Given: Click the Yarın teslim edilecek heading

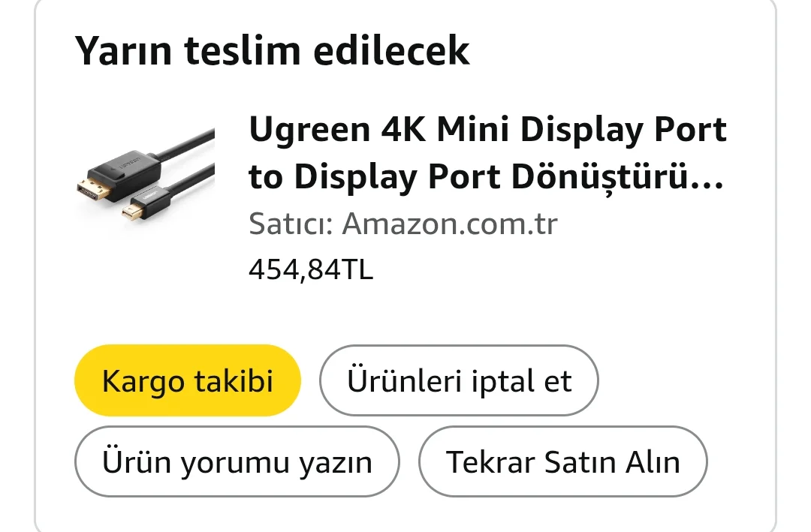Looking at the screenshot, I should 272,50.
